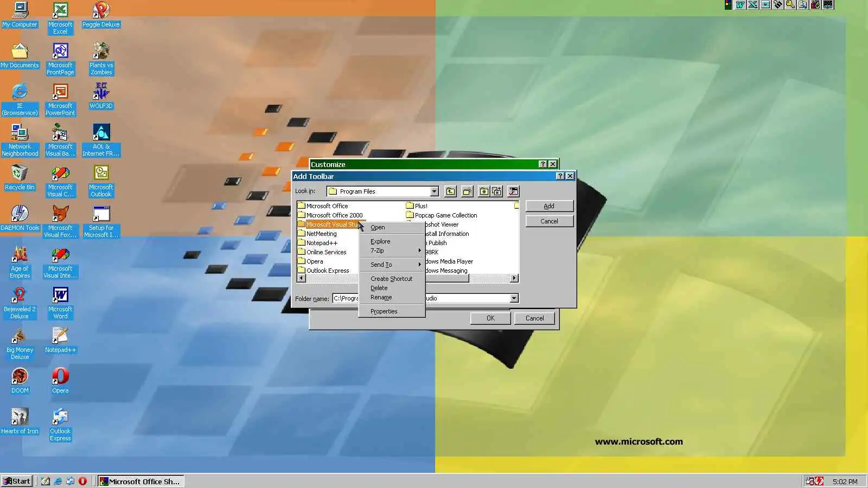This screenshot has width=868, height=488.
Task: Select the NetMeeting folder
Action: pyautogui.click(x=317, y=234)
